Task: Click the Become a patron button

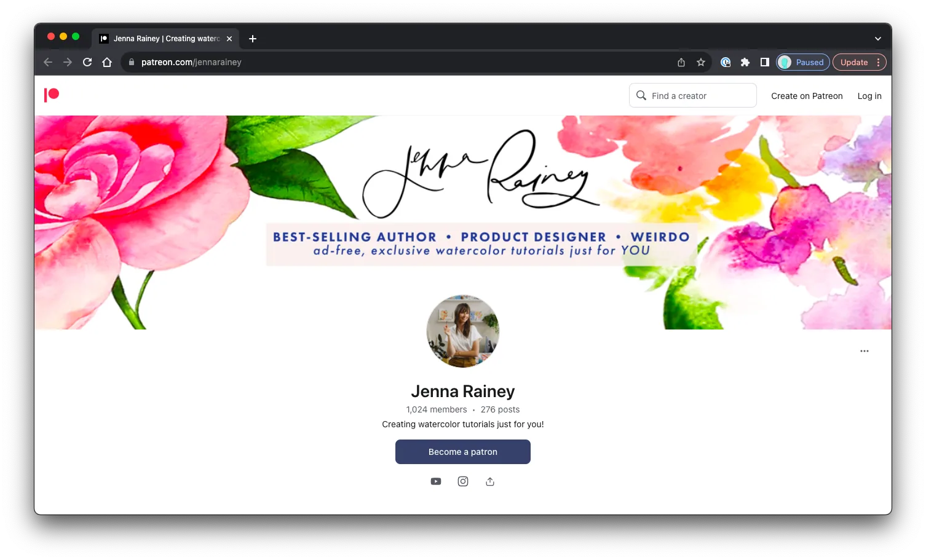Action: coord(463,452)
